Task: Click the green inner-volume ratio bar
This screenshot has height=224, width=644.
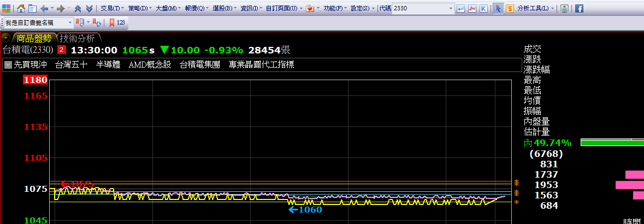Action: [x=612, y=142]
